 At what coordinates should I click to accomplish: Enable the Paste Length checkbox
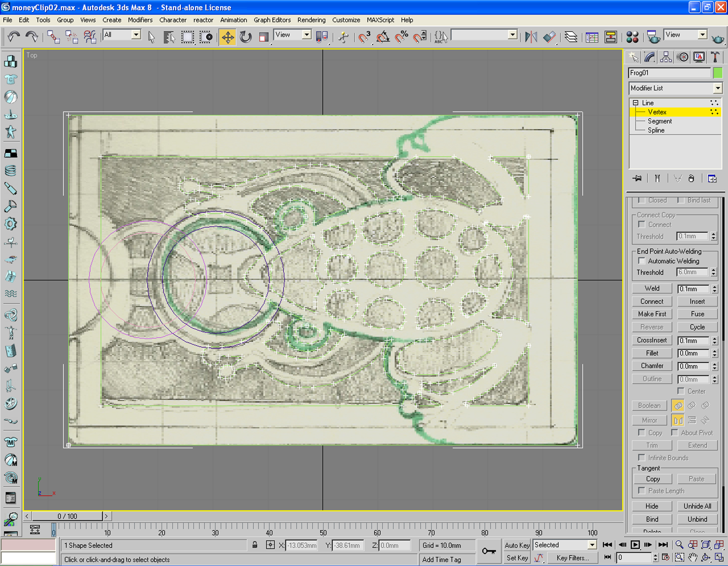click(x=642, y=491)
